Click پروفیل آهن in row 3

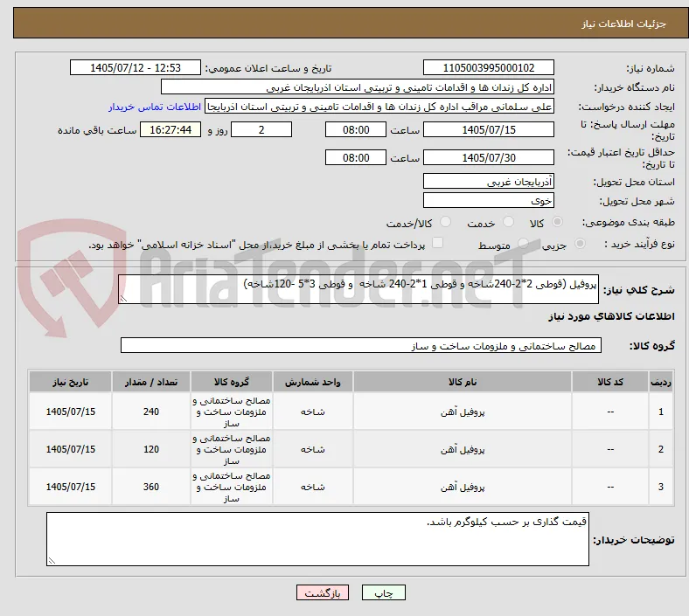[x=463, y=487]
